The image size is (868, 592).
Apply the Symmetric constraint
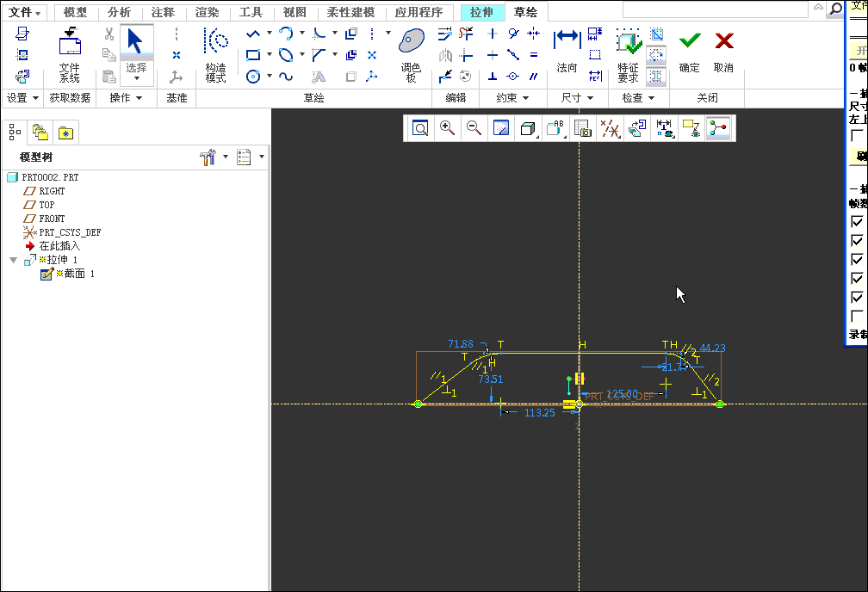click(534, 34)
